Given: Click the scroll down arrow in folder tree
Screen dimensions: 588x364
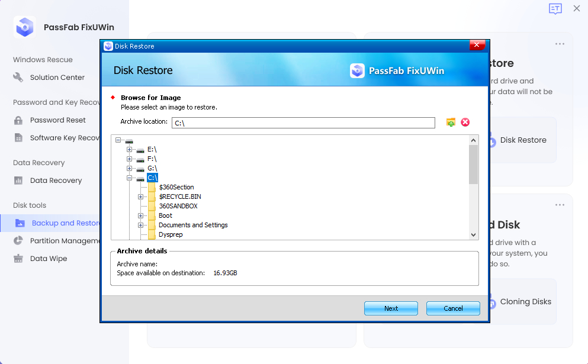Looking at the screenshot, I should coord(473,235).
